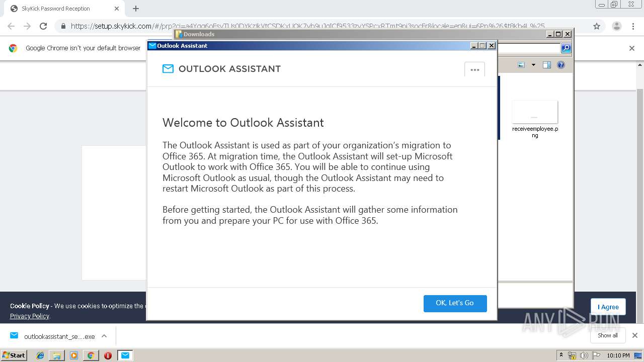Launch Internet Explorer from the taskbar
The width and height of the screenshot is (644, 362).
(x=40, y=355)
